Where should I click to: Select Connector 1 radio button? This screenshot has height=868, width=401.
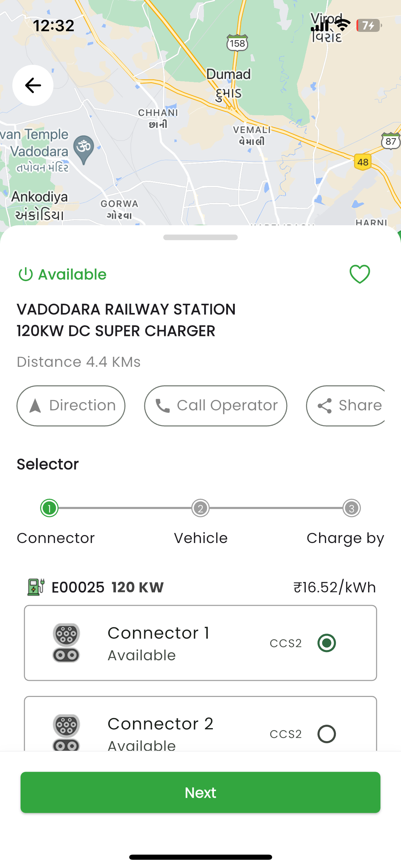pos(327,643)
